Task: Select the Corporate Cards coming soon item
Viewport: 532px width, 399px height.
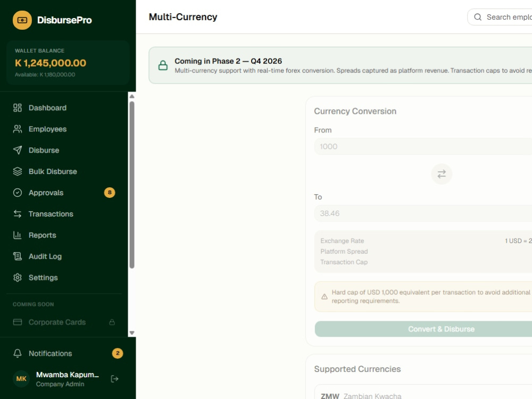Action: [64, 322]
